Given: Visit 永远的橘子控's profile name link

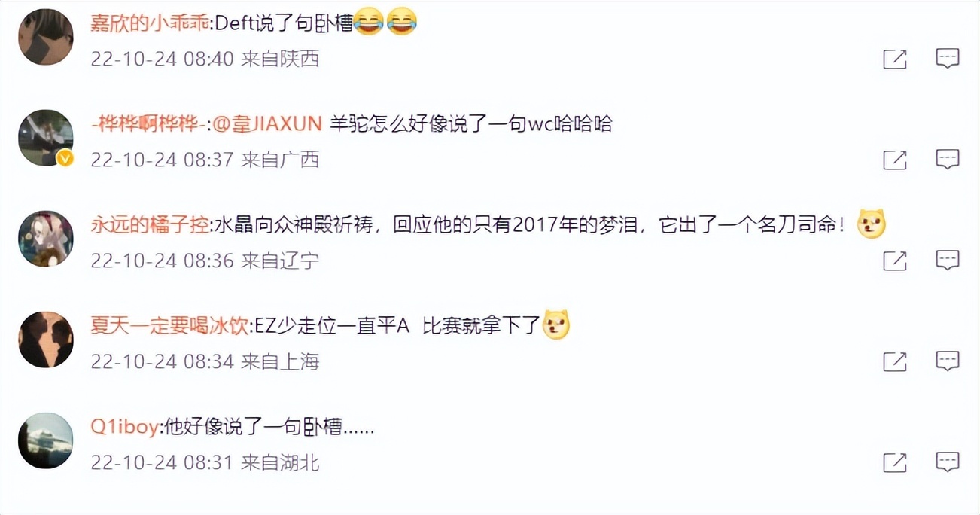Looking at the screenshot, I should coord(150,225).
